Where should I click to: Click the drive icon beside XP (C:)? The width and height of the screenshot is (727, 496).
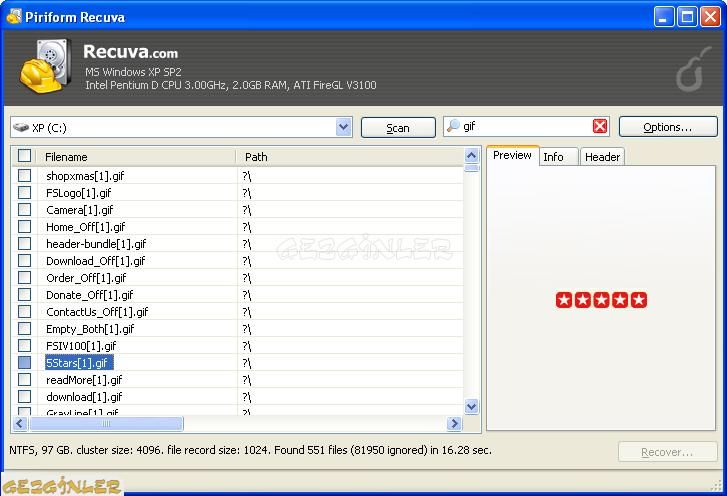[x=21, y=127]
